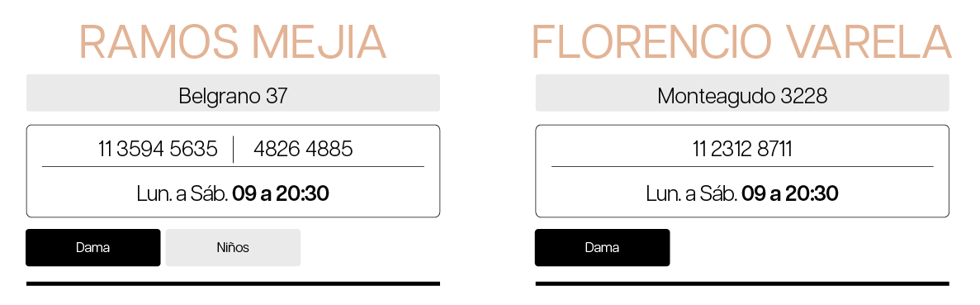
Task: Call the phone number 11 2312 8711
Action: point(742,149)
